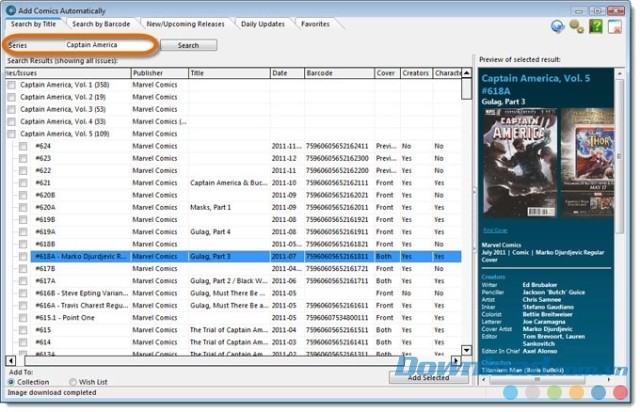Select the Wish List radio button

click(73, 382)
